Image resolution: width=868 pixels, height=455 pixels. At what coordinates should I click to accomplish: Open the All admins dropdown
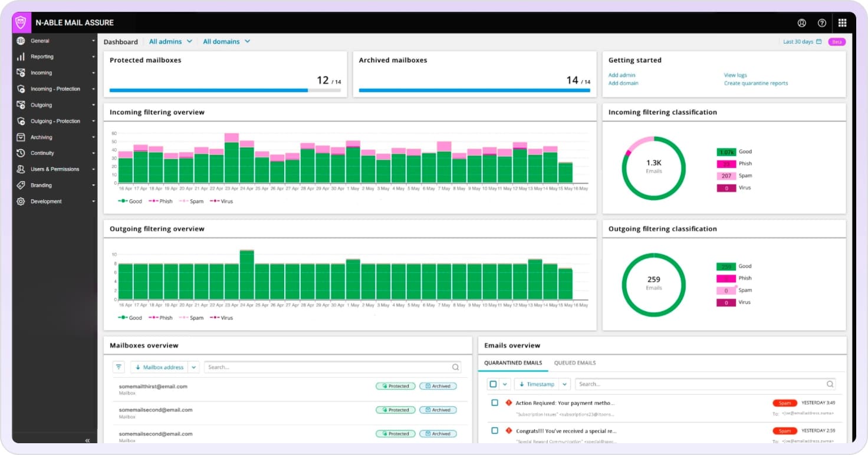click(x=170, y=42)
